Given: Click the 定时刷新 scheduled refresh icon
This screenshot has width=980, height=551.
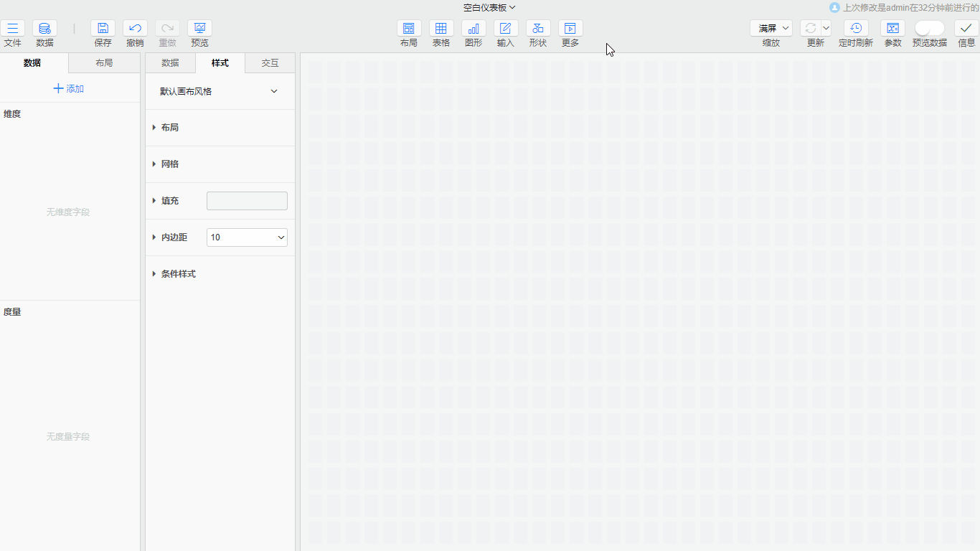Looking at the screenshot, I should 856,29.
